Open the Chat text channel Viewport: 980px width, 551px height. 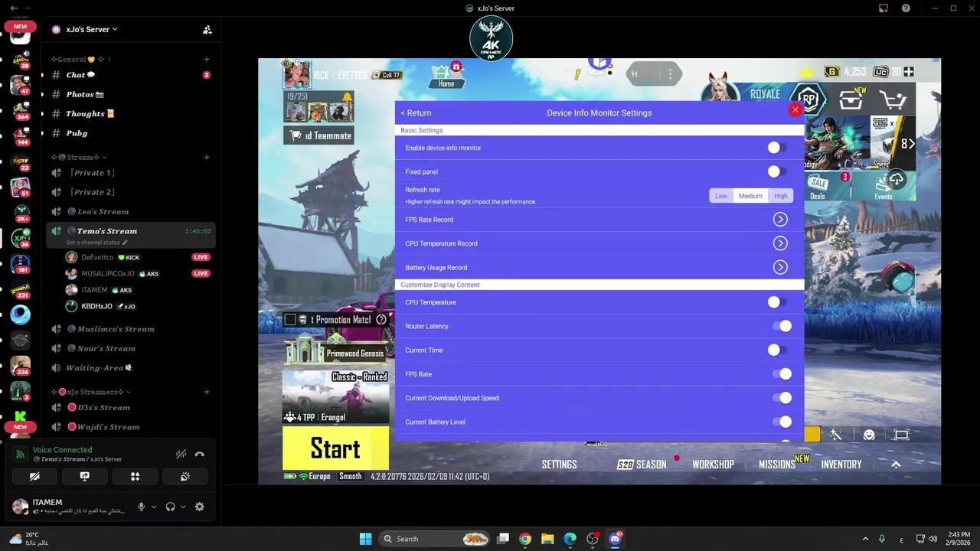pos(130,75)
